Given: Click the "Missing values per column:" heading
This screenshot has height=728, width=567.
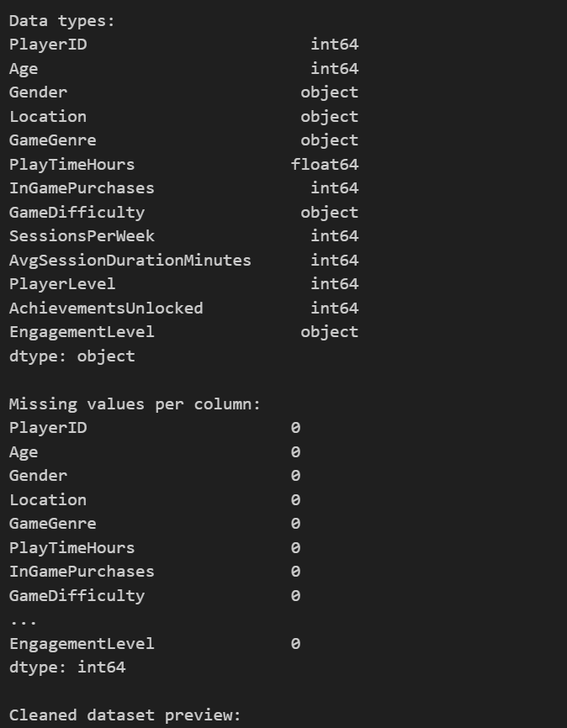Looking at the screenshot, I should click(x=135, y=404).
